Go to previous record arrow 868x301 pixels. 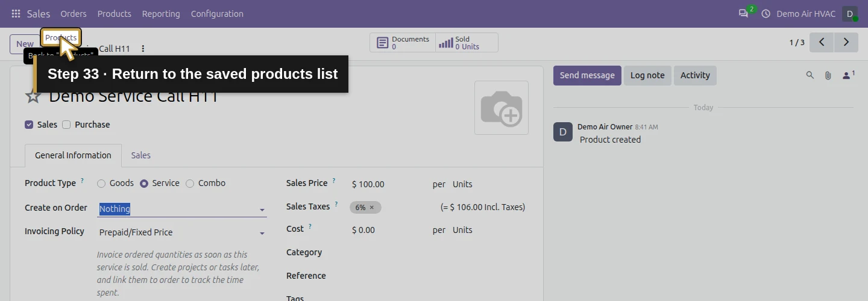(x=822, y=42)
